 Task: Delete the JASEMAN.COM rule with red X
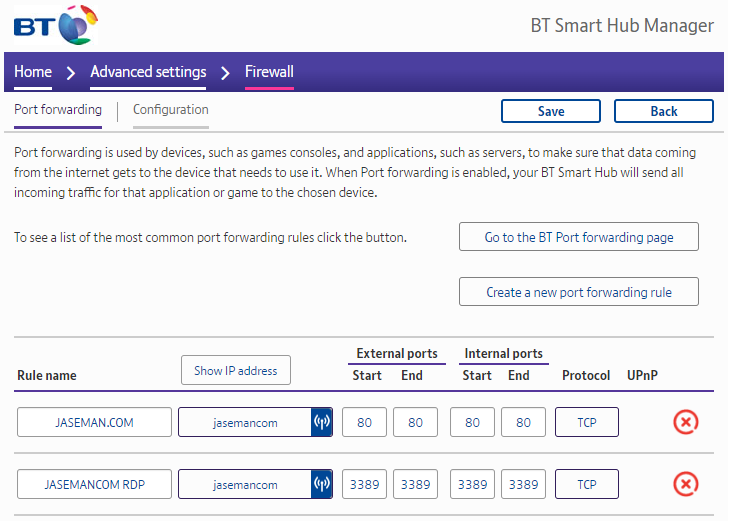(685, 422)
